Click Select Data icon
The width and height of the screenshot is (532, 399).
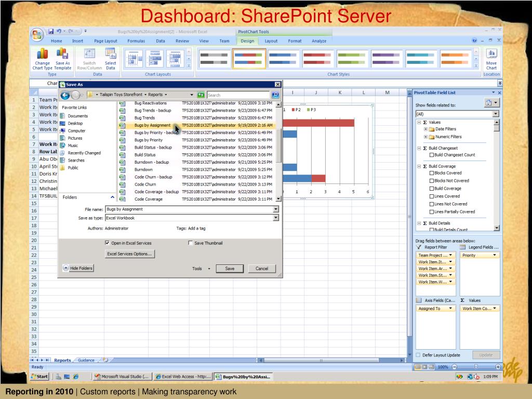point(111,54)
